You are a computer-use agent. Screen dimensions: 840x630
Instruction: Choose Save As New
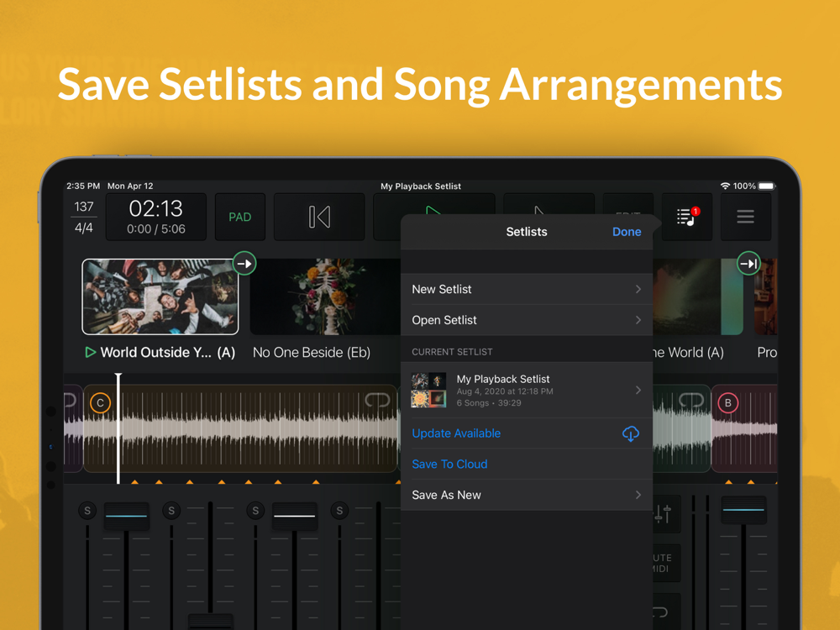(527, 495)
